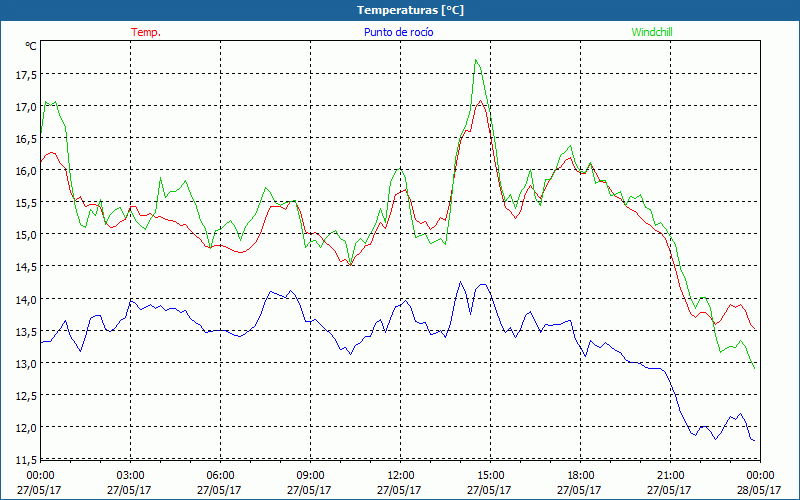
Task: Click the "13,5" y-axis value
Action: [x=26, y=332]
